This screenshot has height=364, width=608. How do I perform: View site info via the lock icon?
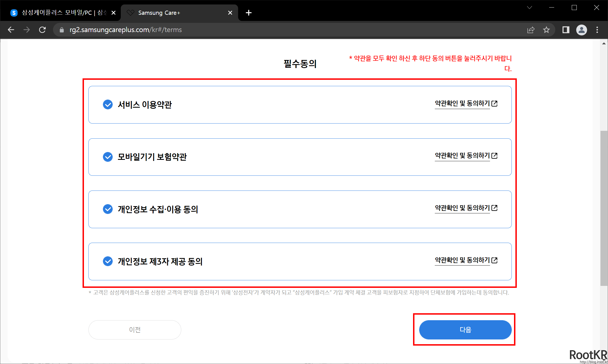[62, 30]
